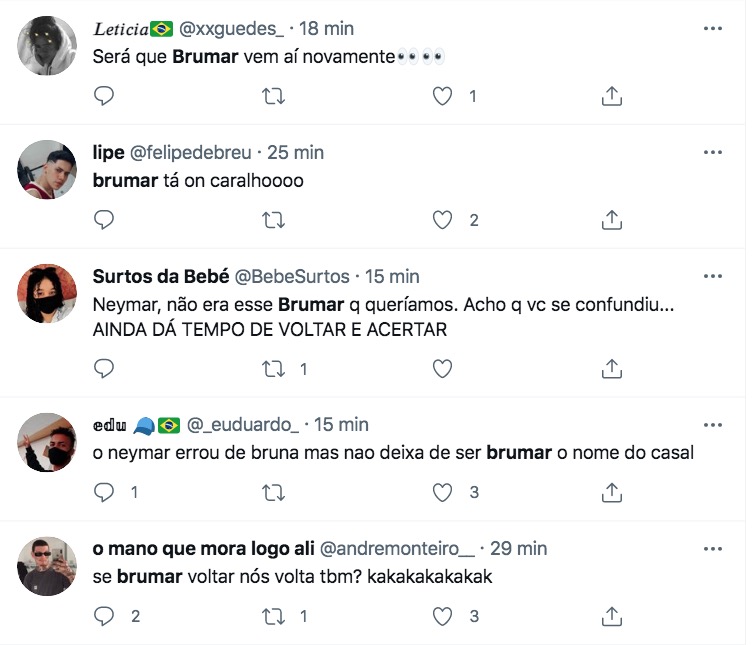Share edu's tweet

tap(612, 492)
